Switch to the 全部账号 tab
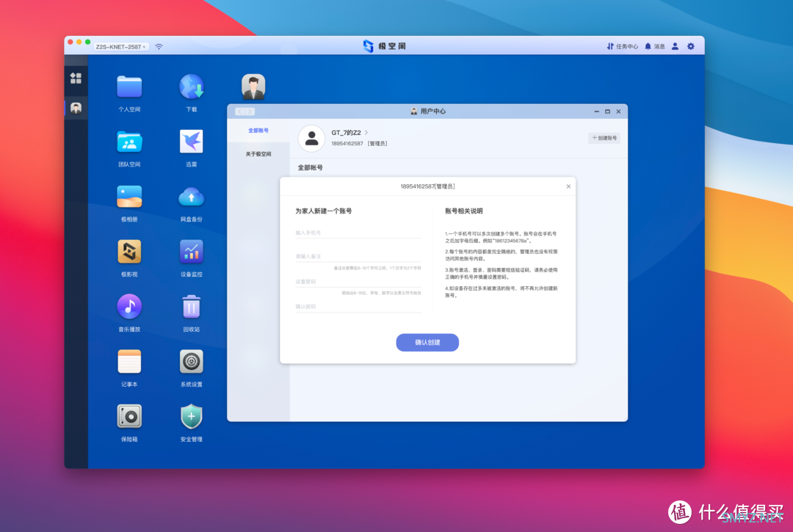This screenshot has height=532, width=793. pyautogui.click(x=258, y=131)
